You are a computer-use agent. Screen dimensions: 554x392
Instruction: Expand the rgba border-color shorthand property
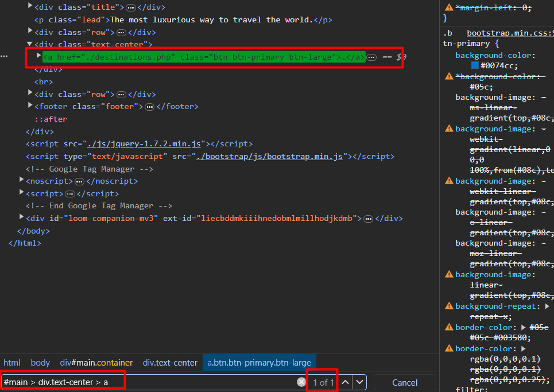coord(523,348)
